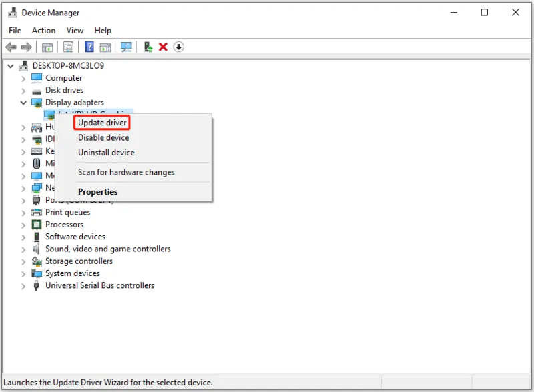Click the Show/Hide Console Tree toolbar icon
The height and width of the screenshot is (392, 534).
click(47, 47)
